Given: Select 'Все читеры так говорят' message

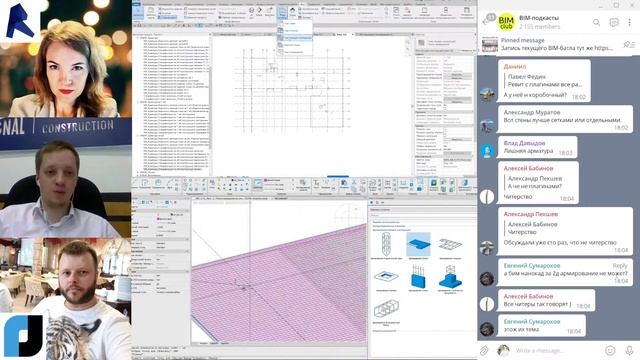Looking at the screenshot, I should pyautogui.click(x=537, y=304).
